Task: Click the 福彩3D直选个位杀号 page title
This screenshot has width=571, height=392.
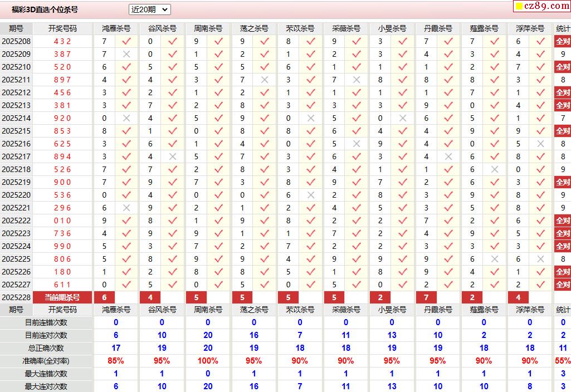Action: [45, 10]
